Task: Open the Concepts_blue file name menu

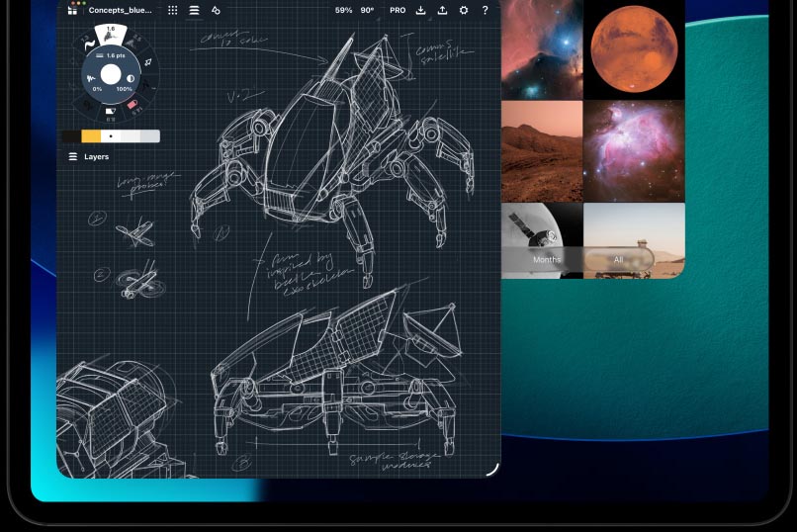Action: (120, 10)
